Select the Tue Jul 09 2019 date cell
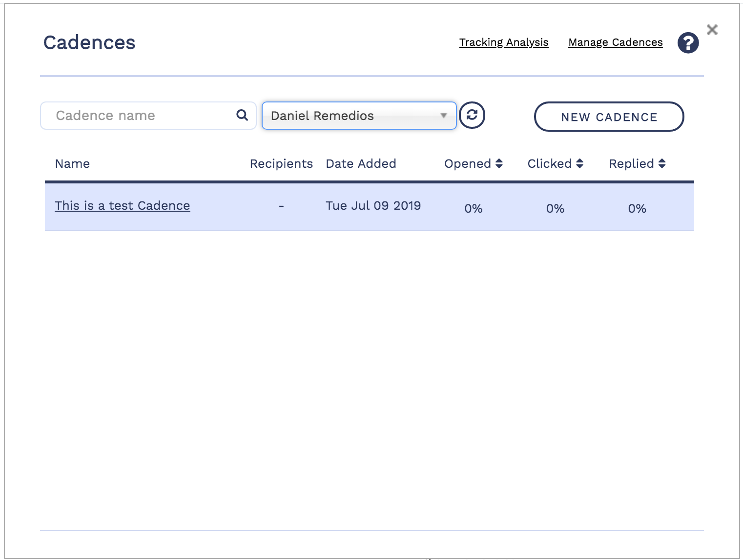Image resolution: width=743 pixels, height=560 pixels. pyautogui.click(x=373, y=206)
